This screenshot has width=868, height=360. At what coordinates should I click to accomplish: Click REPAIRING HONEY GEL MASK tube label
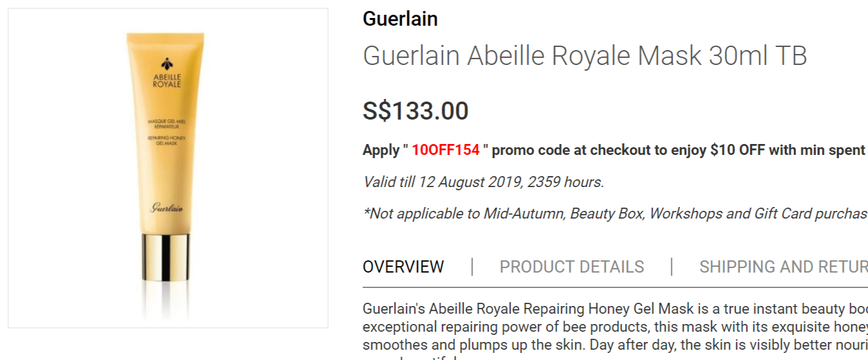167,140
